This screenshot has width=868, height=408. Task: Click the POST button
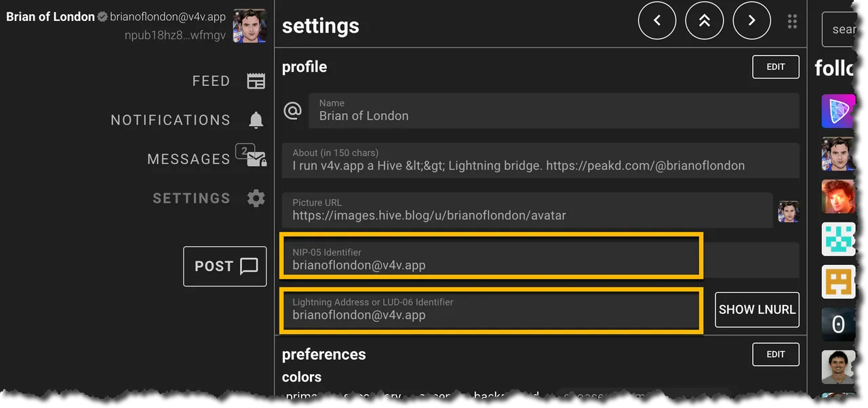tap(225, 266)
